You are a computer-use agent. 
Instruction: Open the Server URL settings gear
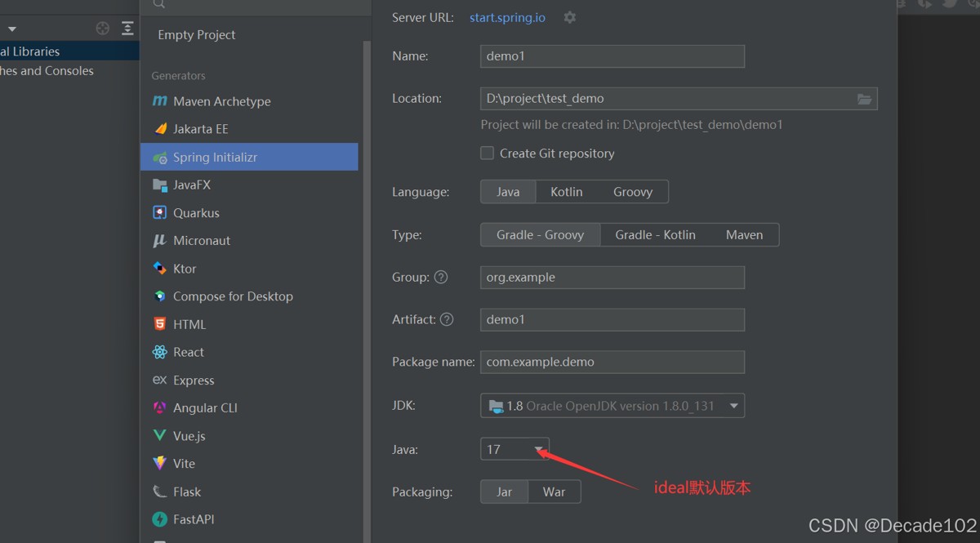point(570,17)
